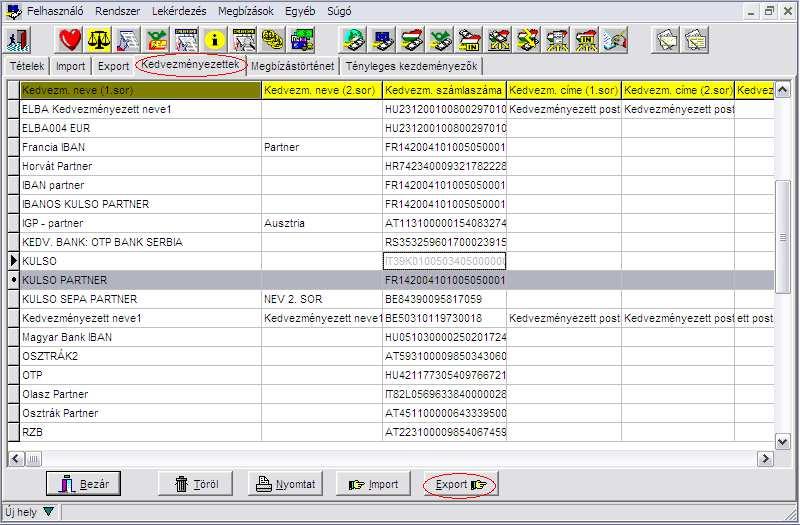Click the Kedvezm. címe (1.sor) column header
800x525 pixels.
pos(564,90)
